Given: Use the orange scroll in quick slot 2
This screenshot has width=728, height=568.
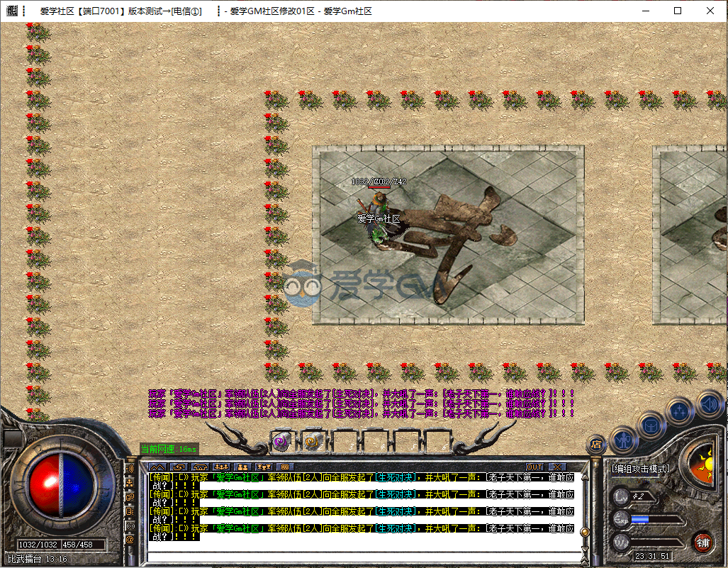Looking at the screenshot, I should [313, 441].
